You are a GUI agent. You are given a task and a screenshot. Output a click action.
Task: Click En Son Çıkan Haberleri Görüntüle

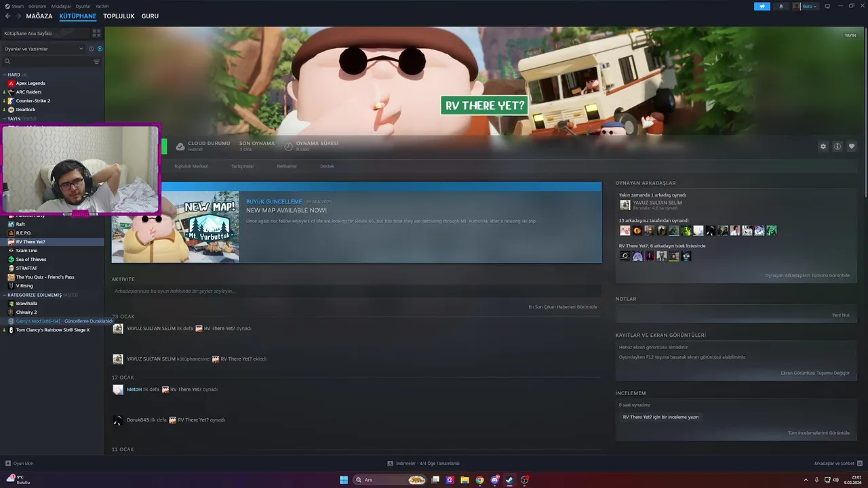(563, 307)
